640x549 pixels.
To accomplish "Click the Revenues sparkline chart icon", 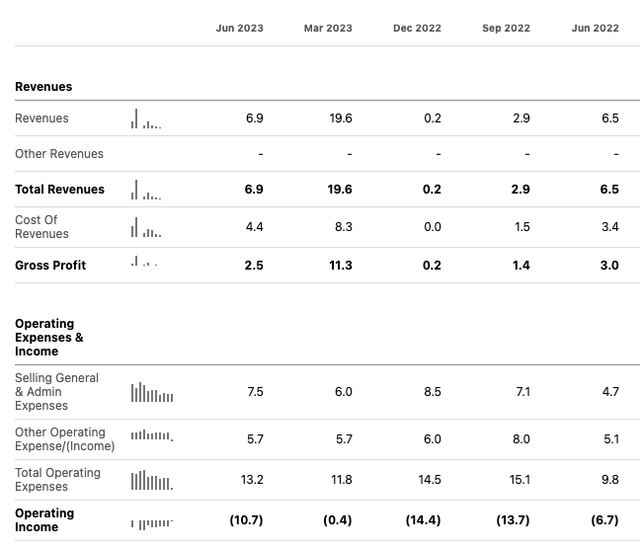I will tap(146, 119).
